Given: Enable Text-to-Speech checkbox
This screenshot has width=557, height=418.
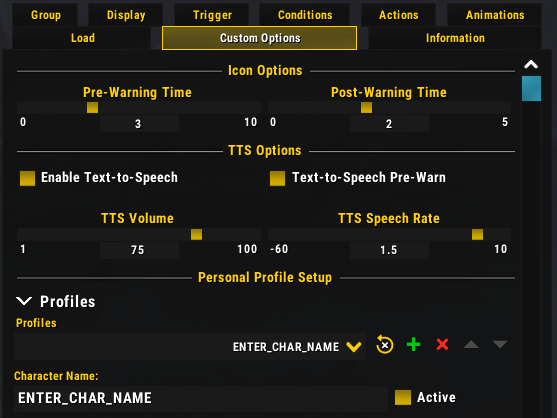Looking at the screenshot, I should point(27,178).
